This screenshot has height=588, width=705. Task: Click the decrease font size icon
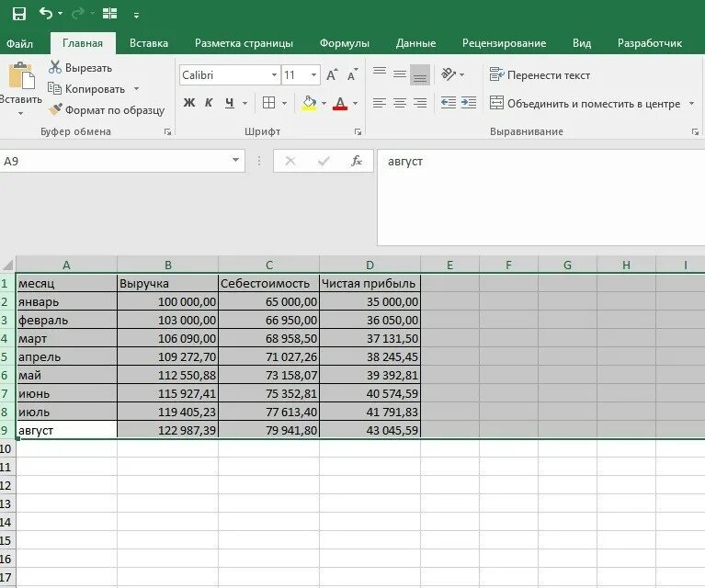353,74
